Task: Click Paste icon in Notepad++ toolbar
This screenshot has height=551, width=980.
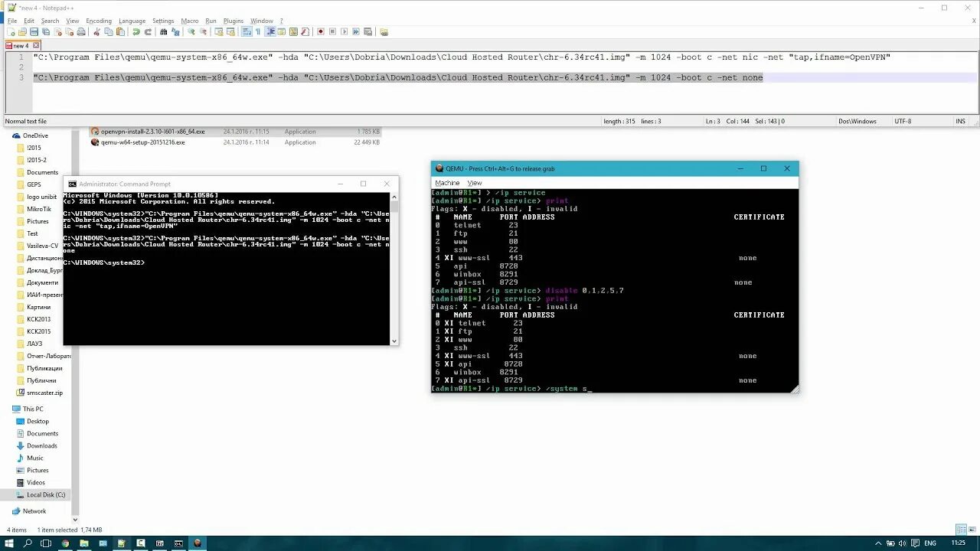Action: [x=120, y=31]
